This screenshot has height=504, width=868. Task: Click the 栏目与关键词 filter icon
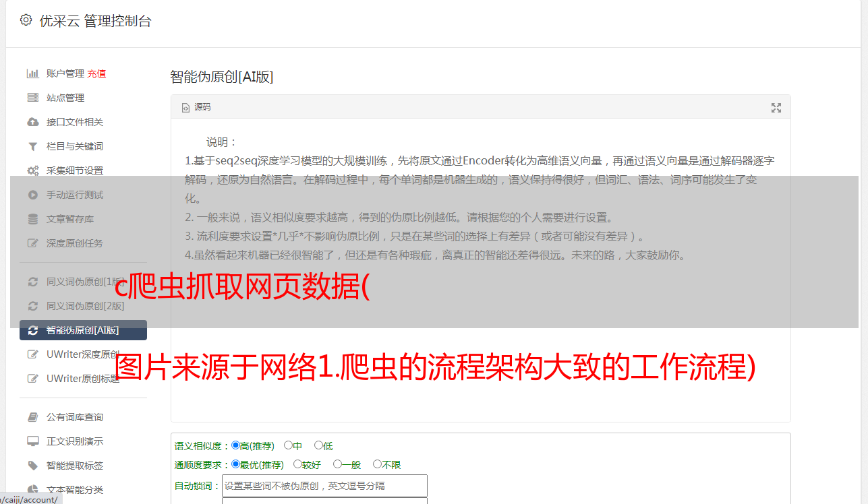click(x=32, y=146)
